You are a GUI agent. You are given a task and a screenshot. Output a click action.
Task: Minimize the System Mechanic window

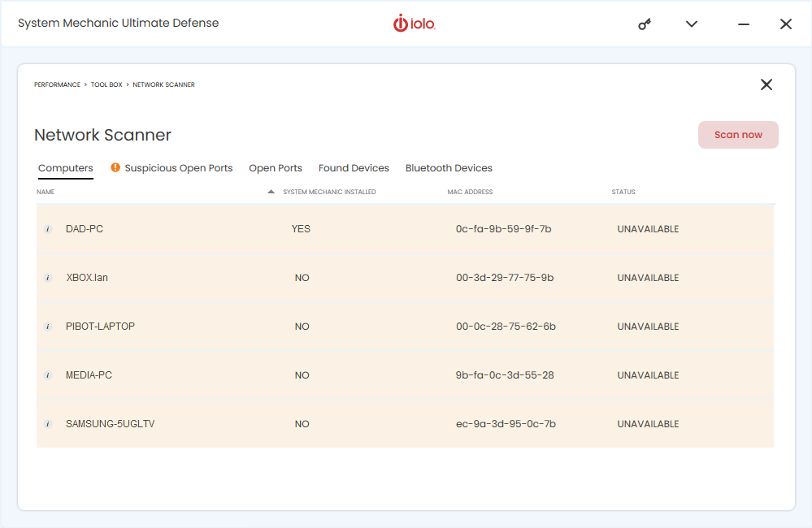pyautogui.click(x=744, y=24)
